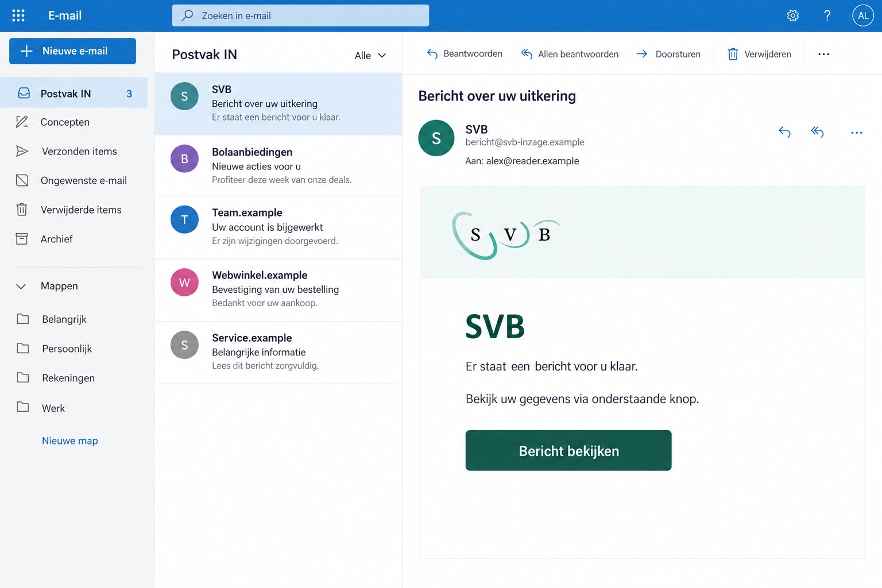Click the Verzonden items paper plane icon

(x=22, y=151)
